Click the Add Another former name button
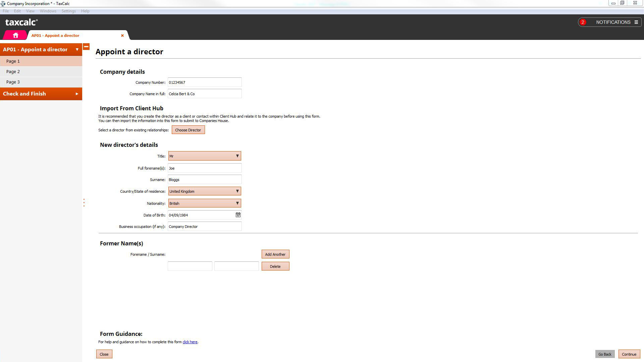The width and height of the screenshot is (644, 362). [275, 254]
